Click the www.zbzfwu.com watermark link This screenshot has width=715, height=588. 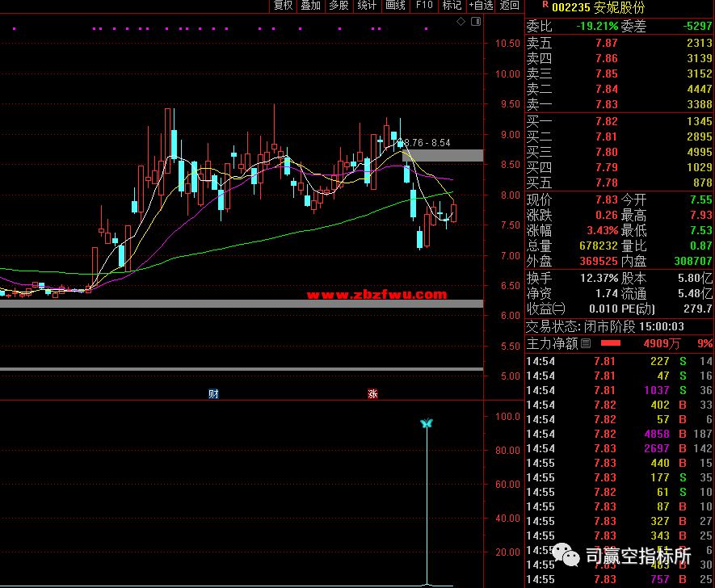coord(376,295)
